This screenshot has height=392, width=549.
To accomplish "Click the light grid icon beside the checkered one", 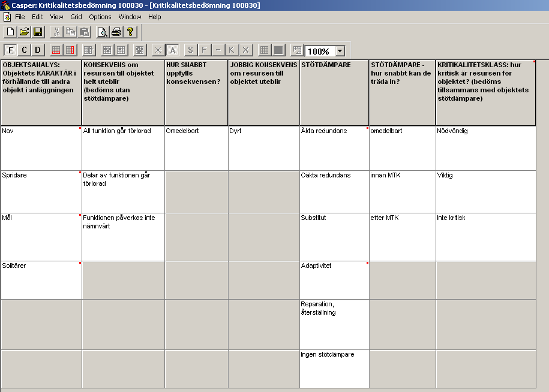I will 121,50.
